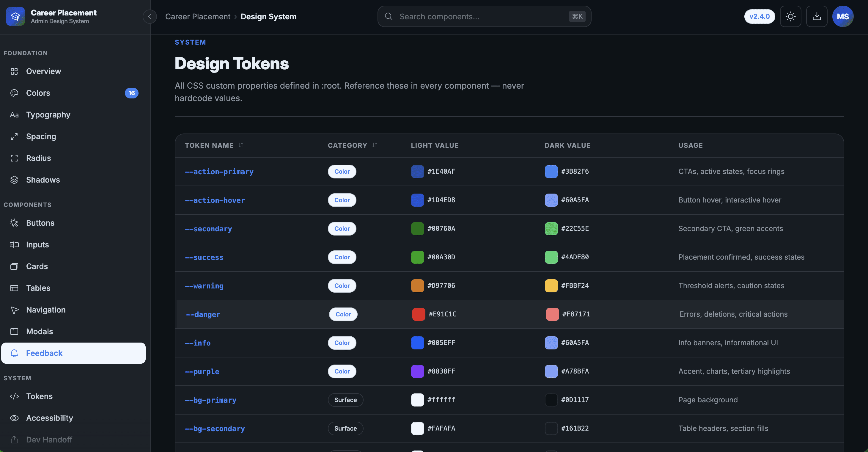Click the Radius corners icon

pyautogui.click(x=14, y=158)
